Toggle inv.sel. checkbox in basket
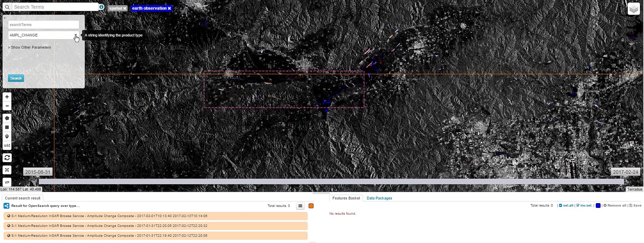 578,206
